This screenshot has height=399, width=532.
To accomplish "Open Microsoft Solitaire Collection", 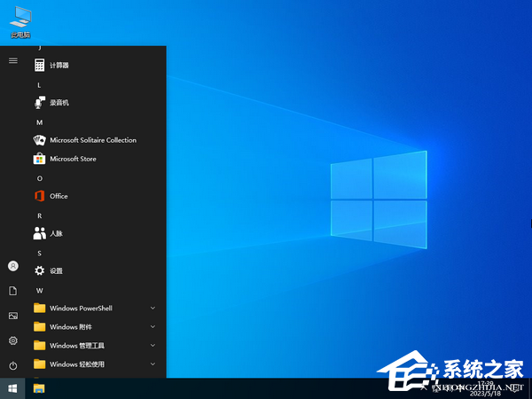I will 92,140.
